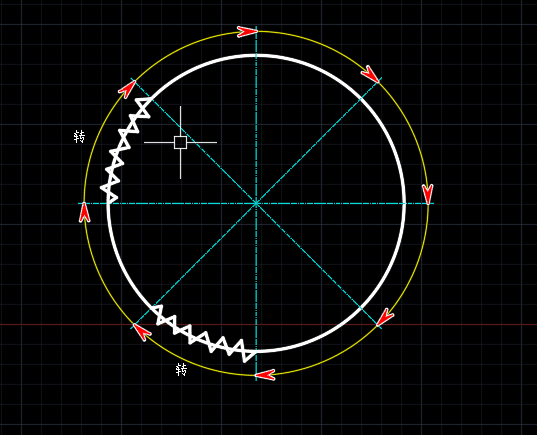This screenshot has width=537, height=435.
Task: Pick the red arrowhead at lower-right diagonal
Action: click(385, 317)
